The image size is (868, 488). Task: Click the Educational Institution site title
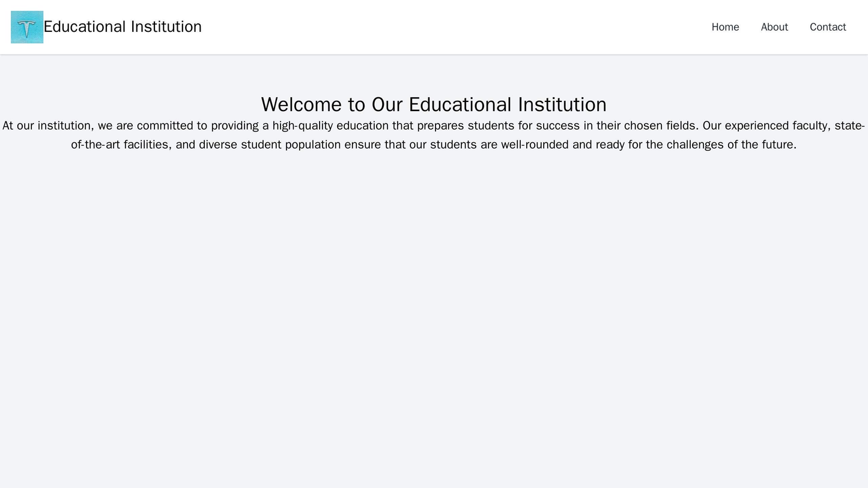pos(123,26)
